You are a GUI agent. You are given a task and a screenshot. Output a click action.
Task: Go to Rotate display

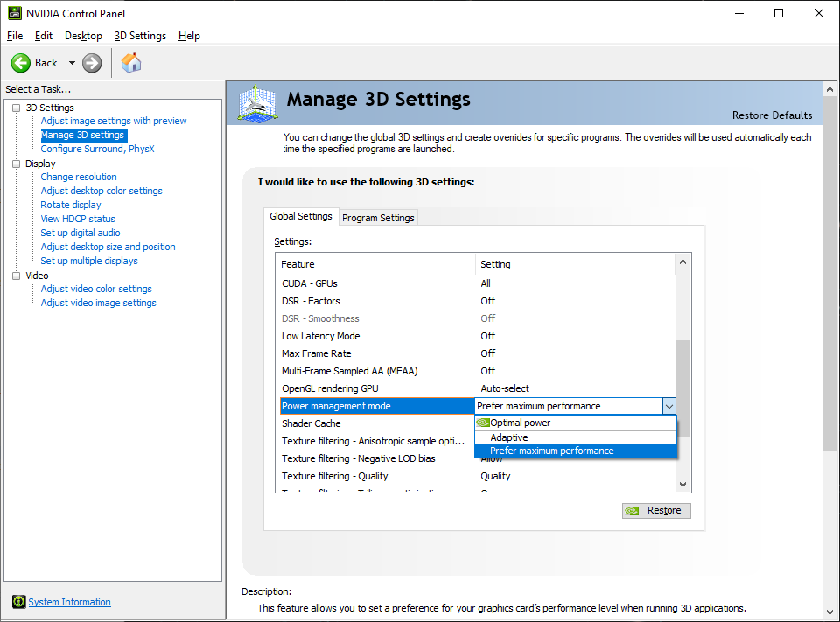pyautogui.click(x=71, y=205)
